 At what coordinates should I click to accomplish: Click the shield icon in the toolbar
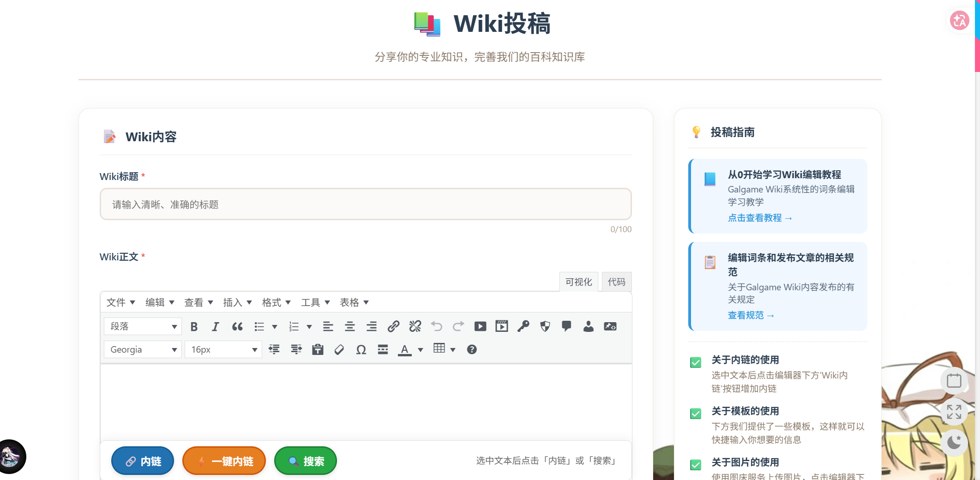coord(545,327)
